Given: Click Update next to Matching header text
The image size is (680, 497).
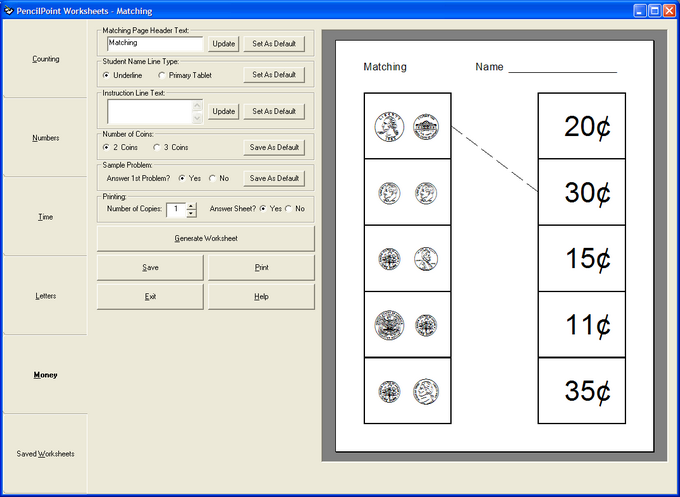Looking at the screenshot, I should [x=224, y=44].
